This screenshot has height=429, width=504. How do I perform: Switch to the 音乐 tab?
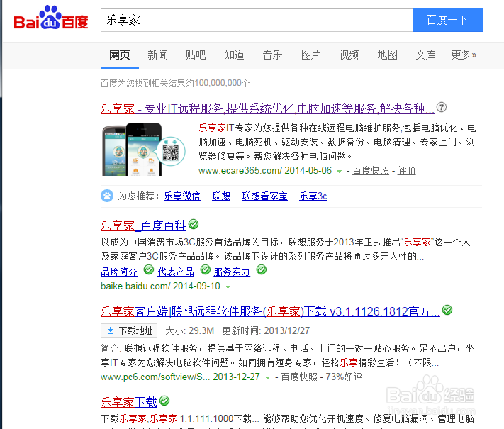(273, 55)
